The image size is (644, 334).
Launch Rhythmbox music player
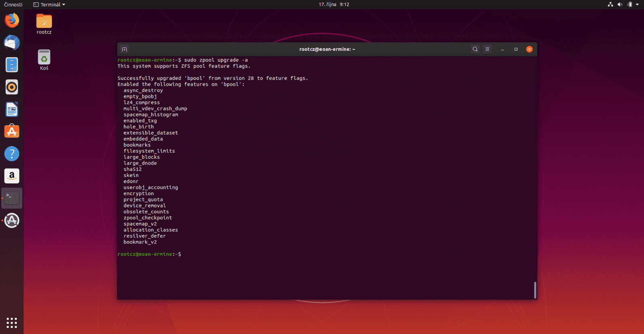[x=12, y=87]
